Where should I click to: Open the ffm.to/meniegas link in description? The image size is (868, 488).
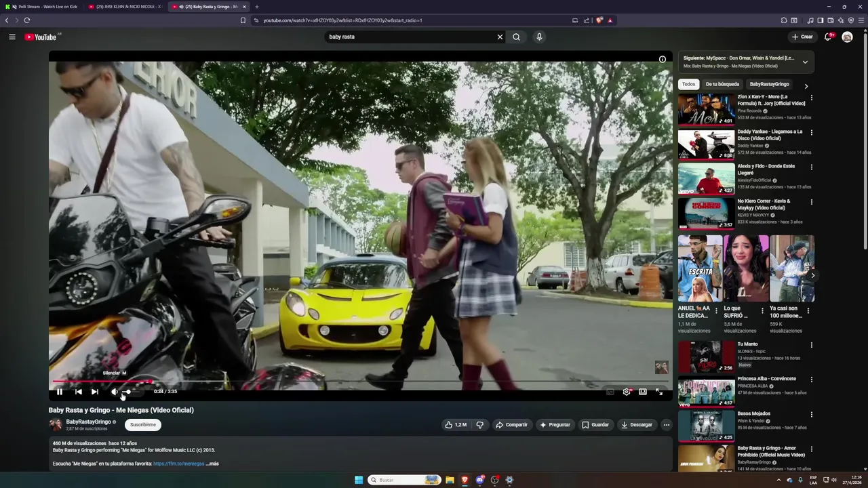pos(178,464)
